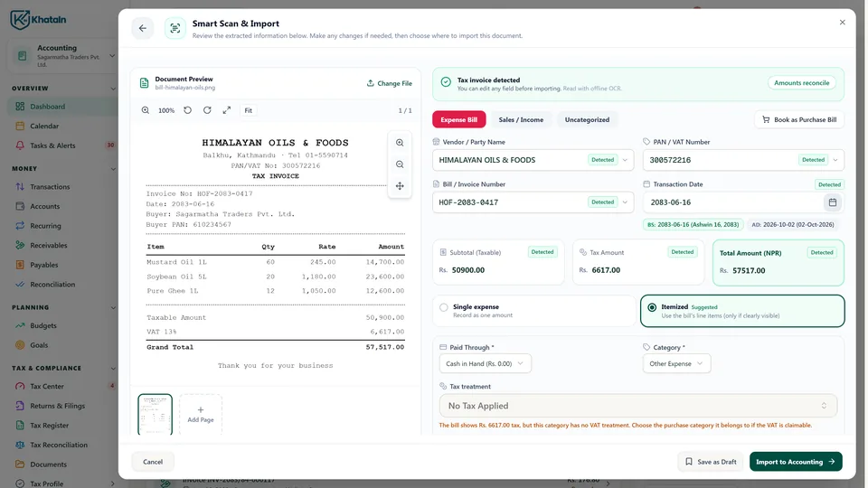Click the Khatain logo
The image size is (868, 488).
[x=38, y=19]
